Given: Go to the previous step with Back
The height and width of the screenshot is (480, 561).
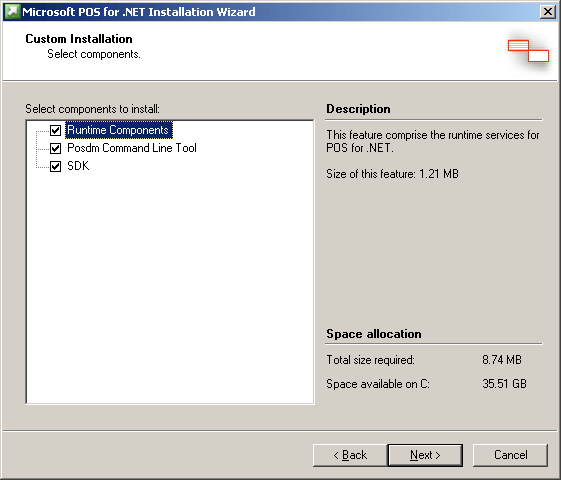Looking at the screenshot, I should [350, 455].
